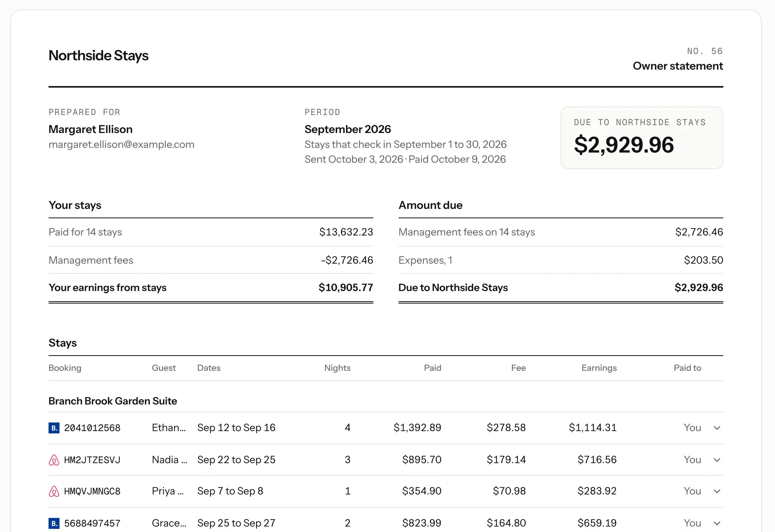The image size is (775, 532).
Task: Click the NO. 56 statement number
Action: click(705, 51)
